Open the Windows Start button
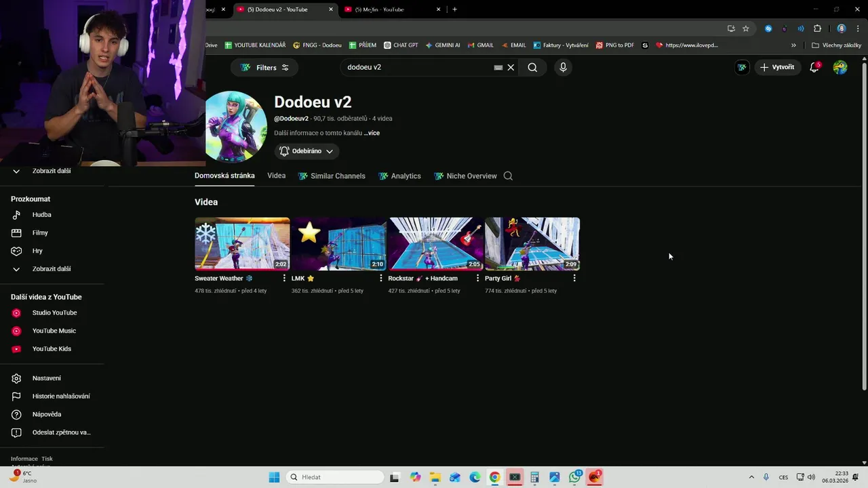This screenshot has height=488, width=868. 274,477
